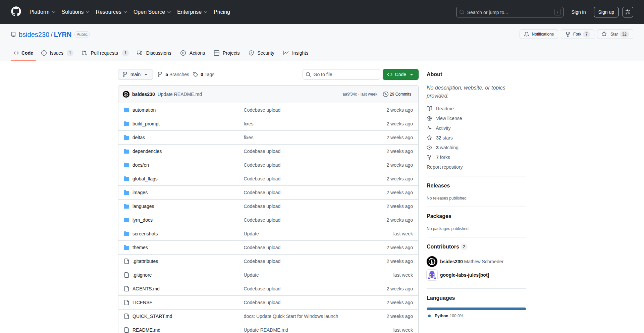Open bsides230 Mathew Schroeder contributor profile
The height and width of the screenshot is (333, 644).
(x=472, y=262)
